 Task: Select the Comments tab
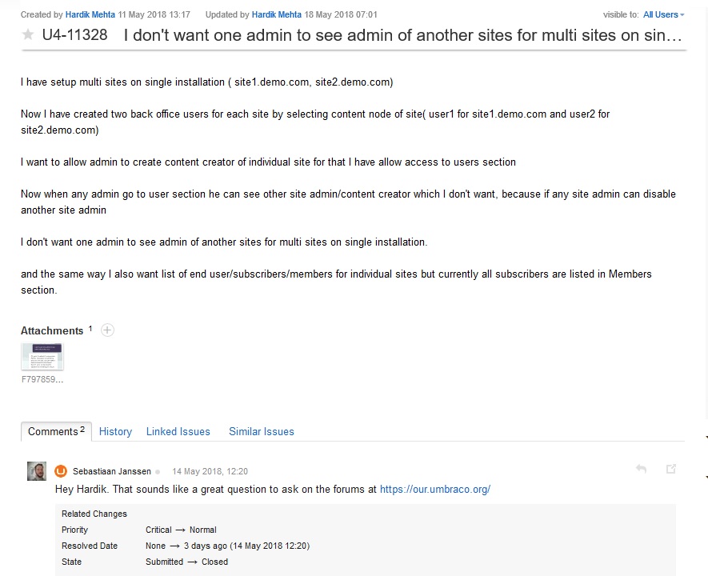click(57, 431)
